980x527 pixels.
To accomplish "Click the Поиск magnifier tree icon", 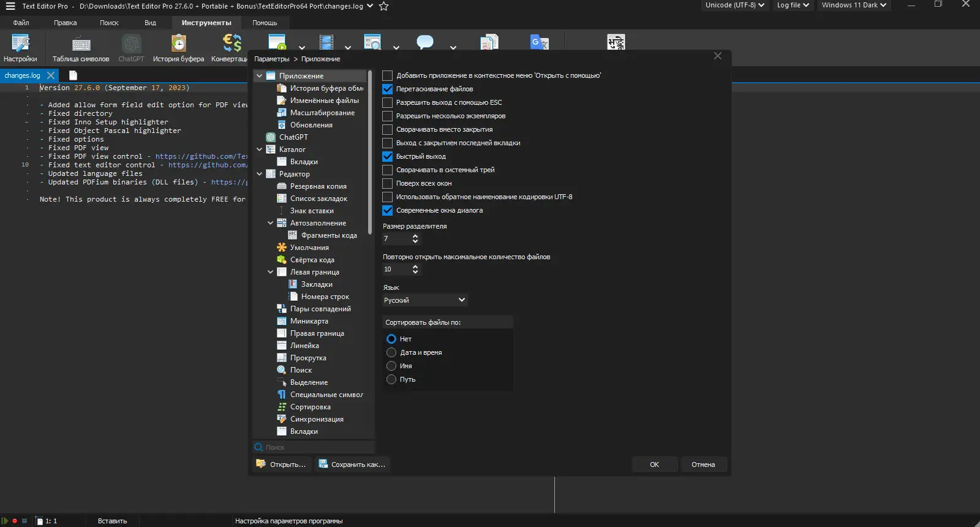I will pyautogui.click(x=282, y=370).
